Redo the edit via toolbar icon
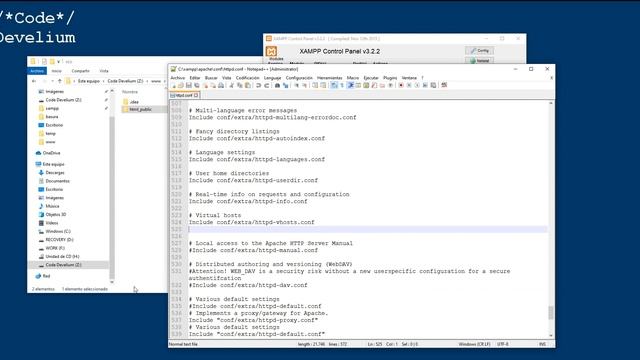 267,85
